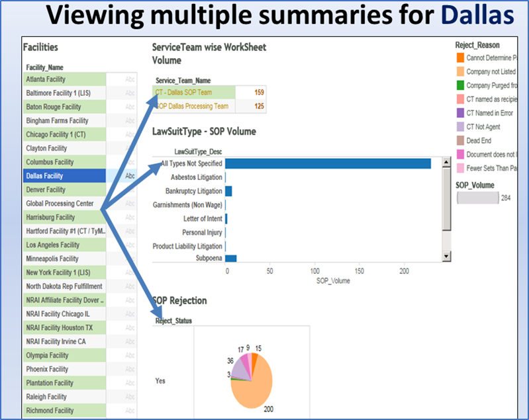Screen dimensions: 529x420
Task: Click the All Types Not Specified bar
Action: (328, 163)
